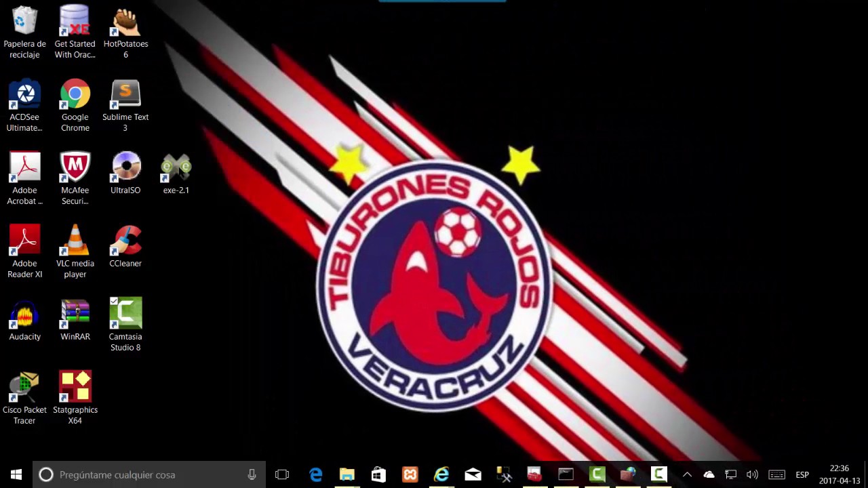Activate the Cortana microphone icon
Image resolution: width=868 pixels, height=488 pixels.
(252, 474)
